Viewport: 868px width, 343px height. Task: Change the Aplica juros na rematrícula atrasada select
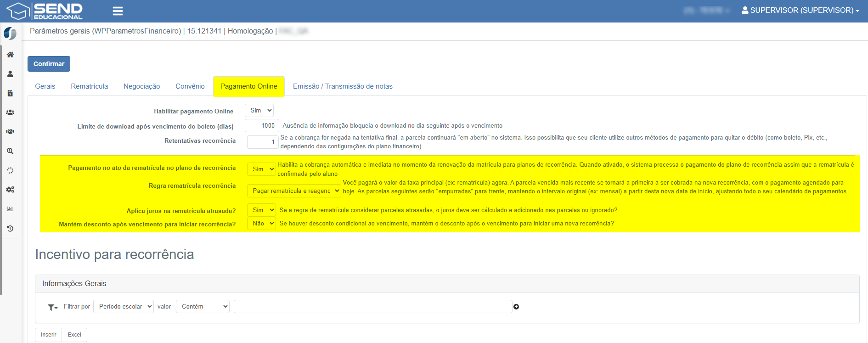pyautogui.click(x=261, y=210)
